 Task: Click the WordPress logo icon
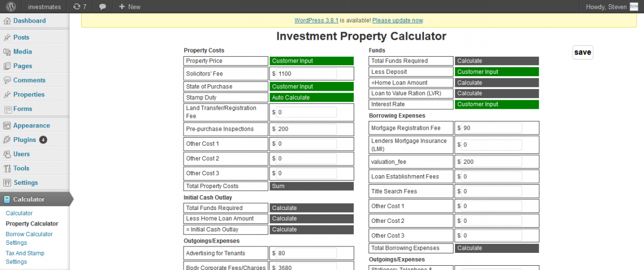[11, 7]
